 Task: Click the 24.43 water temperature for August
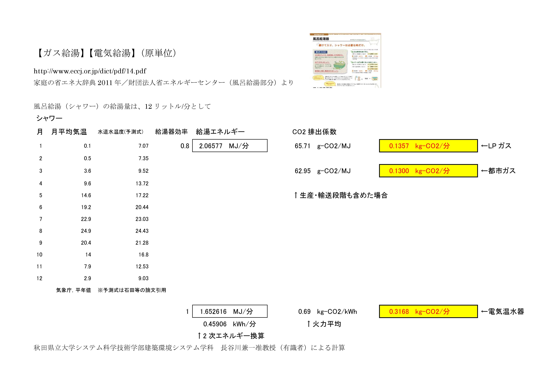click(x=142, y=231)
